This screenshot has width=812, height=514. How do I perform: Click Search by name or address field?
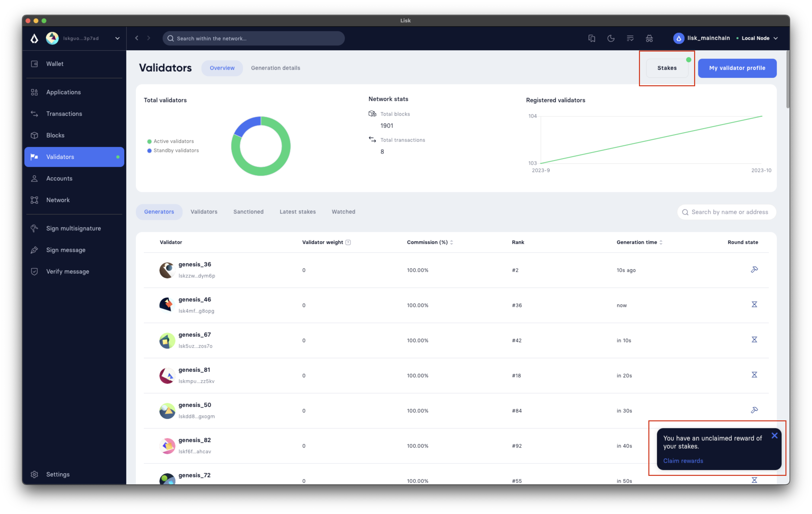click(x=727, y=212)
